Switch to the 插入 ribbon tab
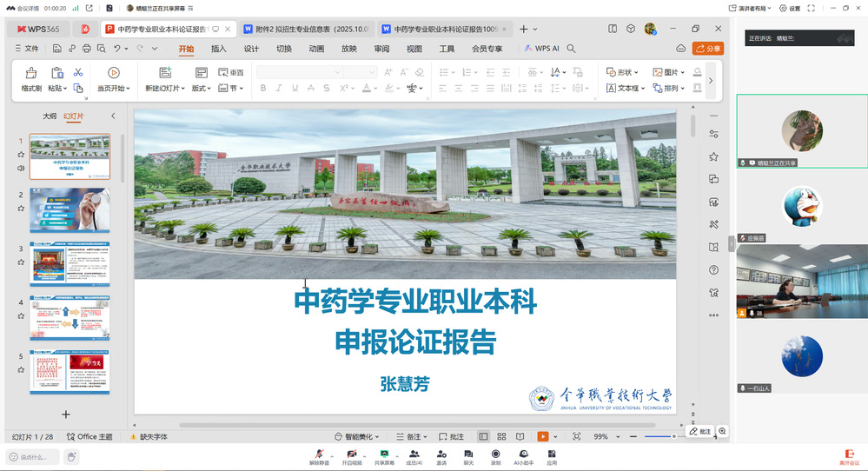This screenshot has height=471, width=868. click(218, 49)
